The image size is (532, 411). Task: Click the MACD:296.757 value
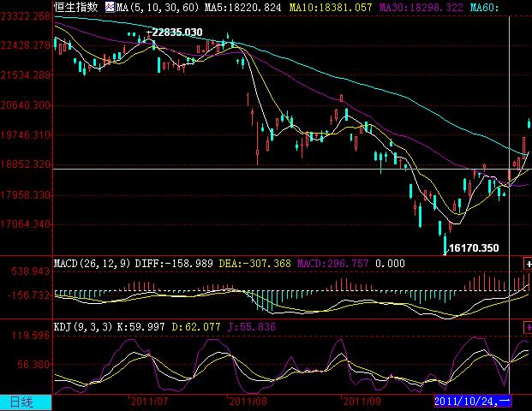333,264
